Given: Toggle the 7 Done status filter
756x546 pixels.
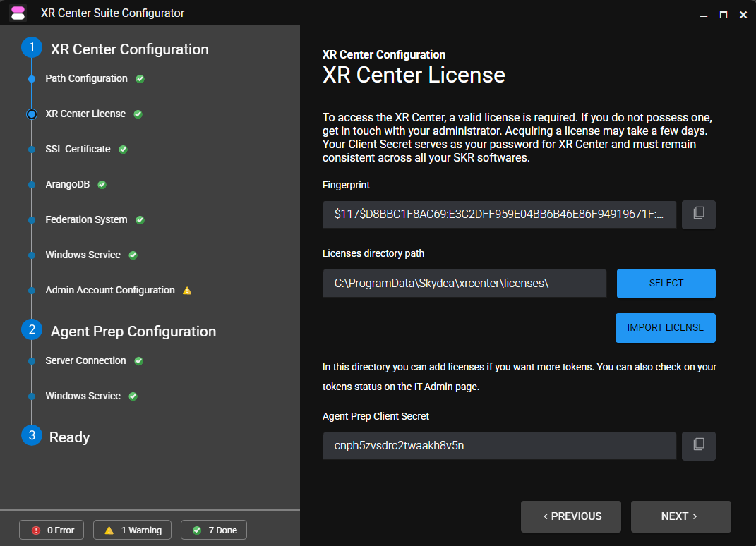Looking at the screenshot, I should 214,530.
